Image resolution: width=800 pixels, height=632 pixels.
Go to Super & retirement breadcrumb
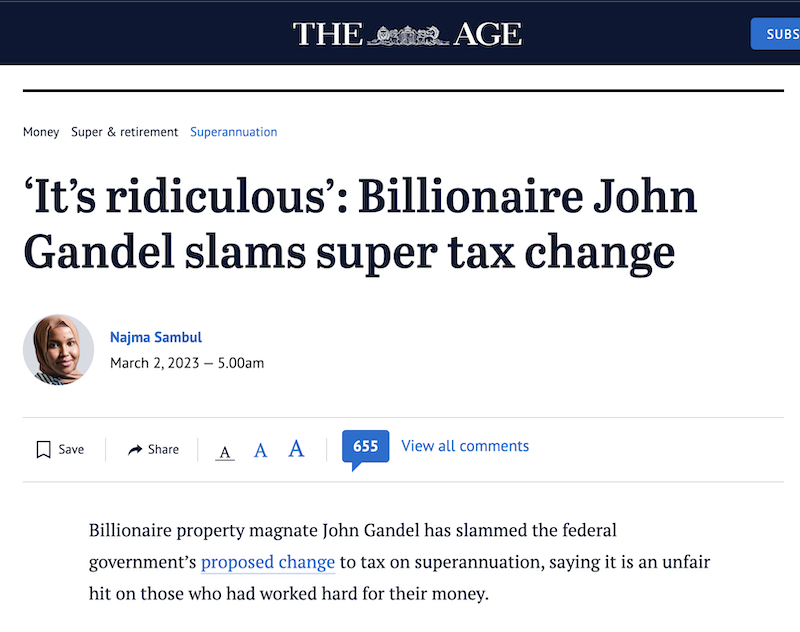(x=124, y=132)
